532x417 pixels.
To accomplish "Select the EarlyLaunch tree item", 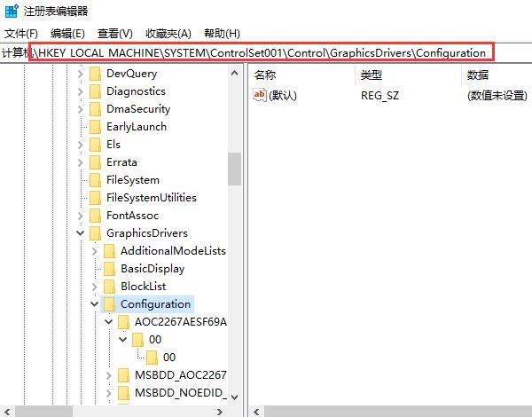I will 137,127.
